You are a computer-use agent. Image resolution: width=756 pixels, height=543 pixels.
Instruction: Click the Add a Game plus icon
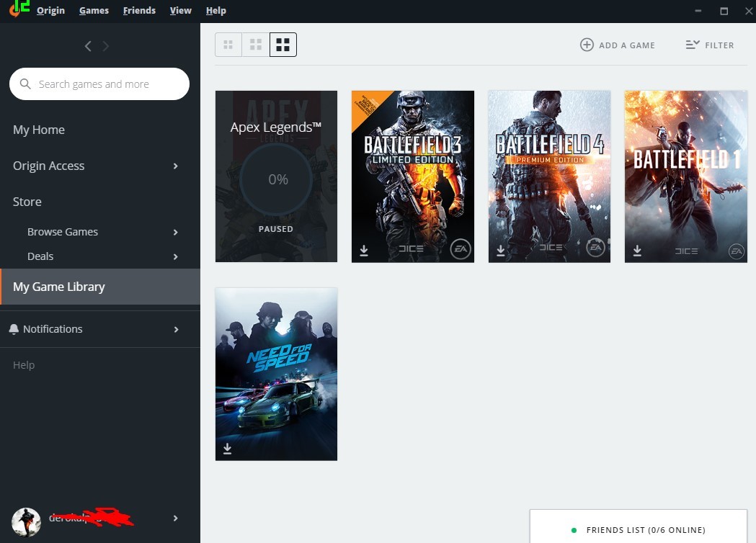pyautogui.click(x=587, y=45)
